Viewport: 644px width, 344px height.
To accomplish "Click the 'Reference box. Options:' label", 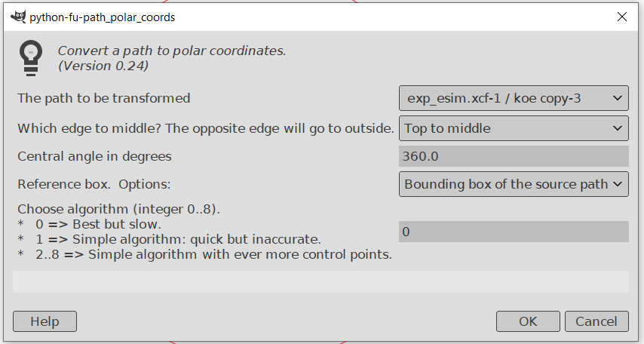I will pos(94,184).
